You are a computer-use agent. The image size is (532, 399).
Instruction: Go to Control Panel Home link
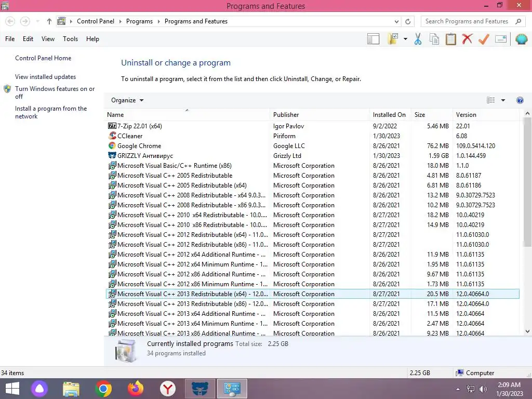click(43, 58)
